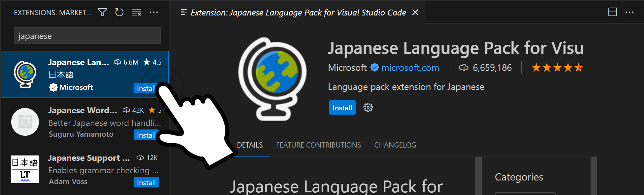
Task: Refresh the extensions marketplace list
Action: click(x=119, y=13)
